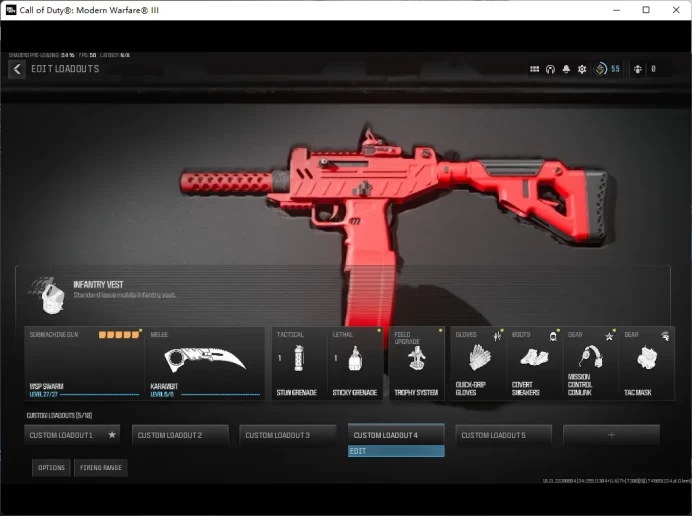Select the Karambit melee weapon slot

205,363
